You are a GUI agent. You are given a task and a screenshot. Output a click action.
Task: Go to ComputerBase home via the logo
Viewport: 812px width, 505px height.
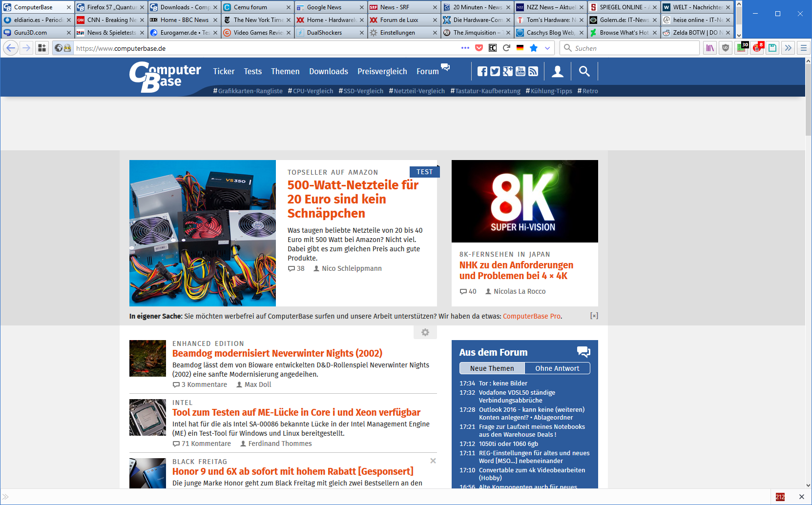pos(165,77)
